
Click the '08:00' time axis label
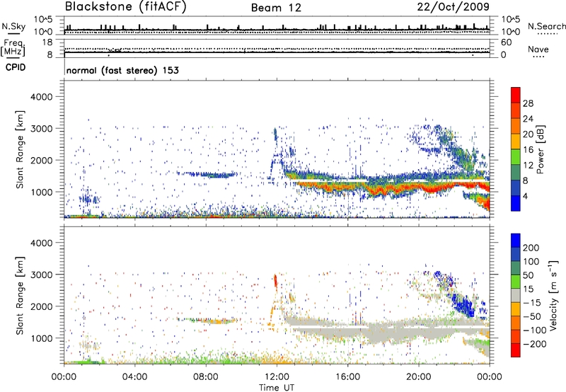[x=206, y=377]
